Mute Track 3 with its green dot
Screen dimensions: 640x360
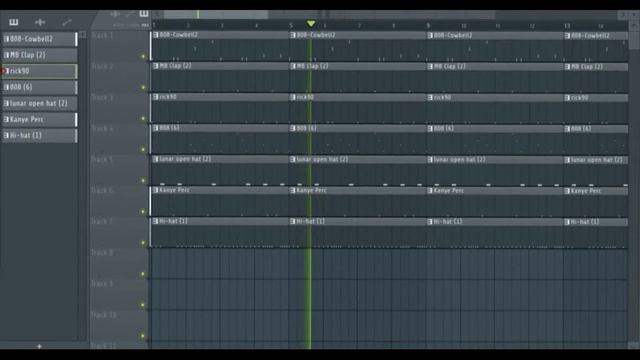point(143,118)
